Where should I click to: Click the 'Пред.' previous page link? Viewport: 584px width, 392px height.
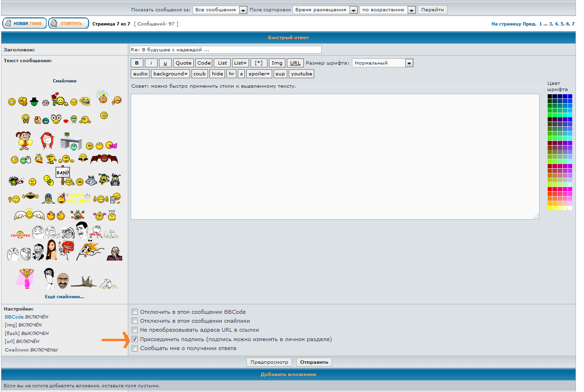tap(529, 24)
